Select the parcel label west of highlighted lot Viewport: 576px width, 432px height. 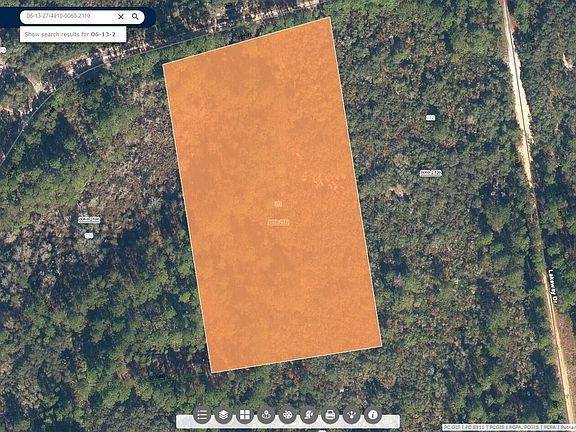89,220
